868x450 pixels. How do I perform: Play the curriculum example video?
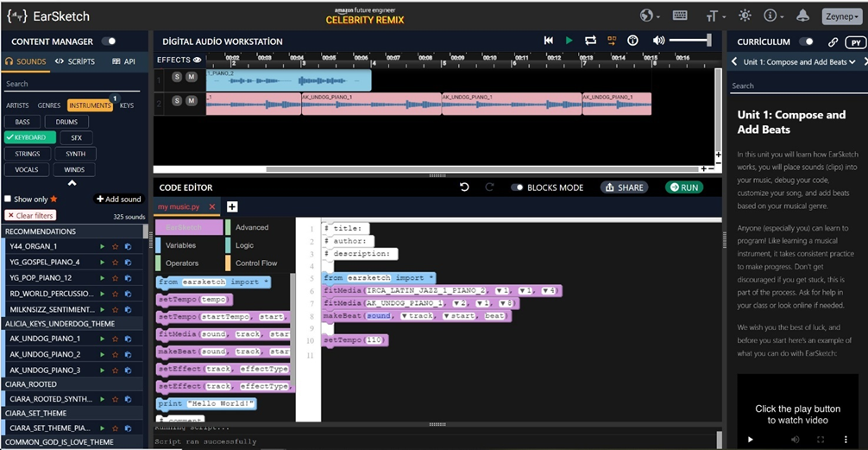[751, 440]
